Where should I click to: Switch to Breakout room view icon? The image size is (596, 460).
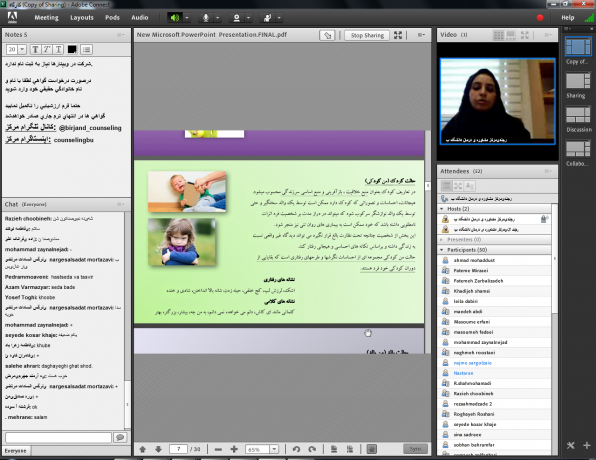pyautogui.click(x=458, y=186)
